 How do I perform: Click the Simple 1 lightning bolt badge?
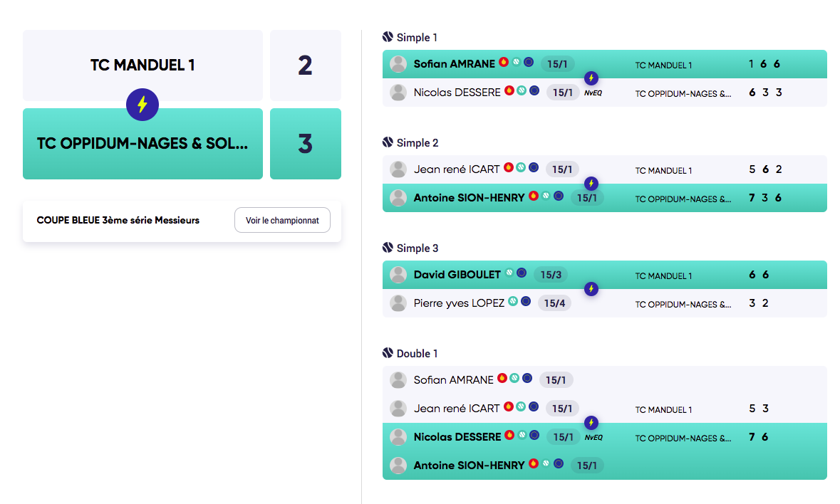point(591,78)
